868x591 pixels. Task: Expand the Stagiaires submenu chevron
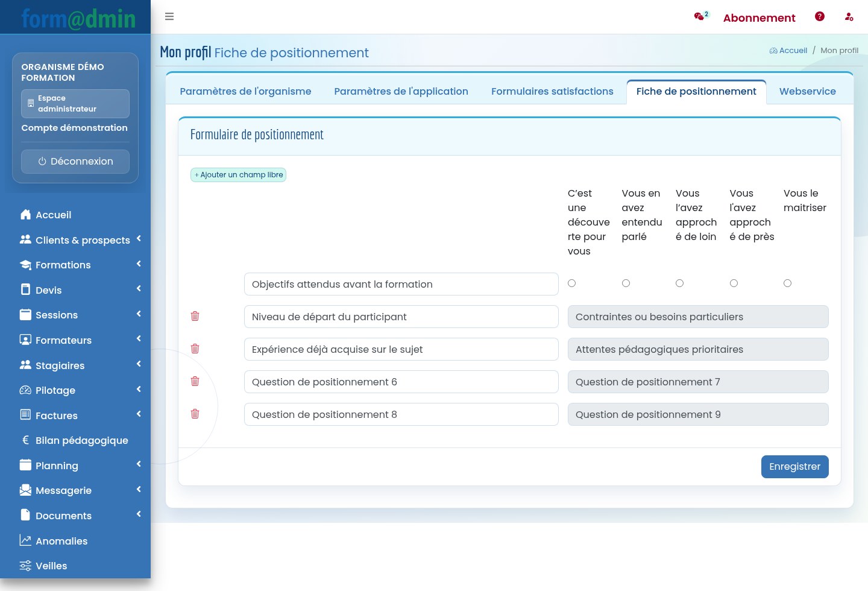(139, 364)
